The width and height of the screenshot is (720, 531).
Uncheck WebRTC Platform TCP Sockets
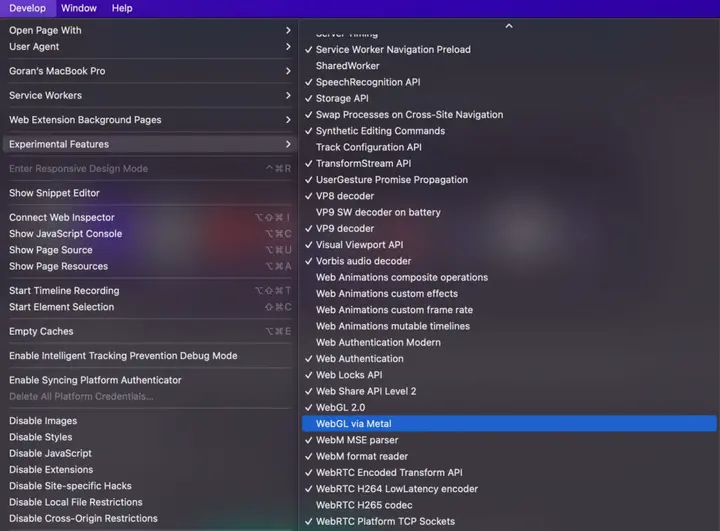pyautogui.click(x=509, y=521)
